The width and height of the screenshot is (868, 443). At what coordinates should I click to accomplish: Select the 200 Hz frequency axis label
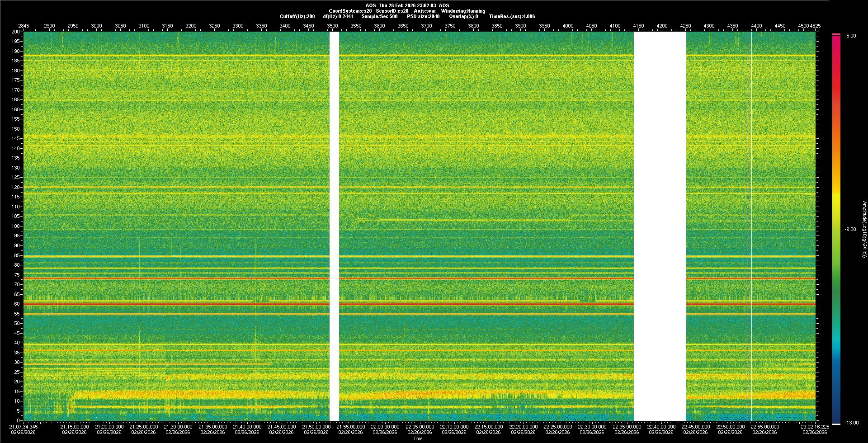[15, 32]
